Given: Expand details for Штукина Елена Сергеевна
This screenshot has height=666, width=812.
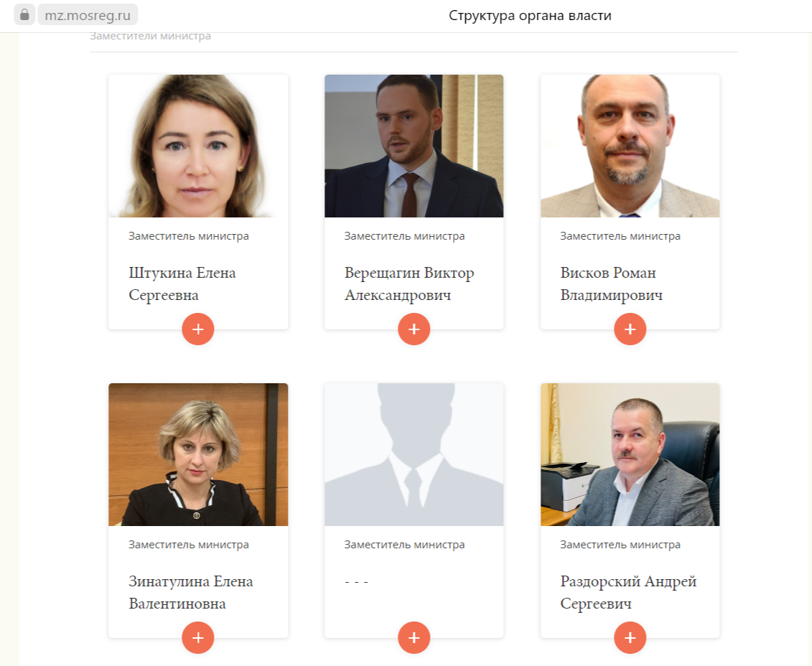Looking at the screenshot, I should (x=198, y=329).
